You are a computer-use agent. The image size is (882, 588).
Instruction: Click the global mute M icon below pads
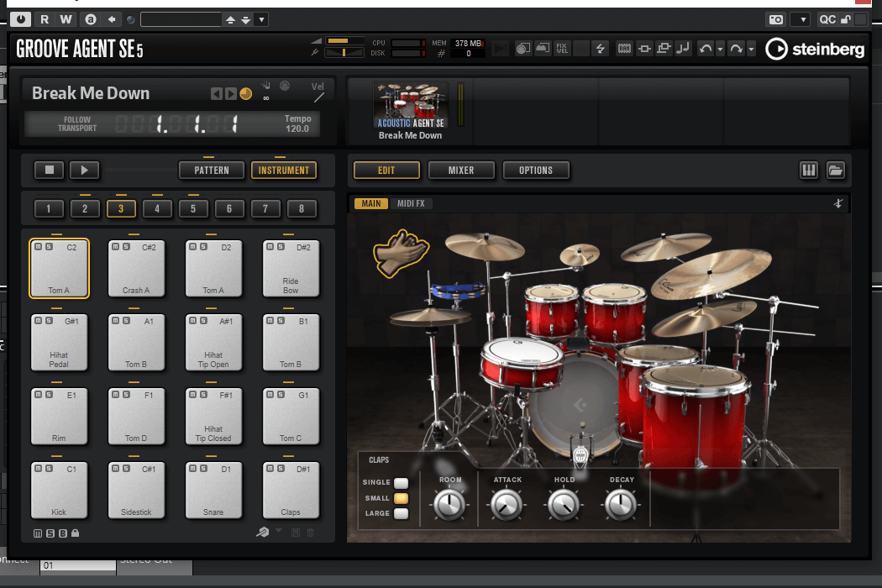point(38,533)
